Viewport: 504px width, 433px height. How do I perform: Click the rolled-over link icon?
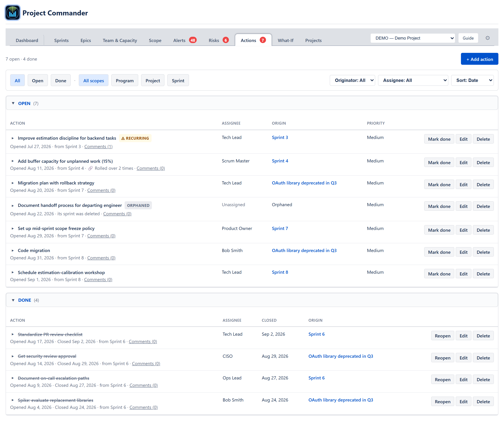90,168
